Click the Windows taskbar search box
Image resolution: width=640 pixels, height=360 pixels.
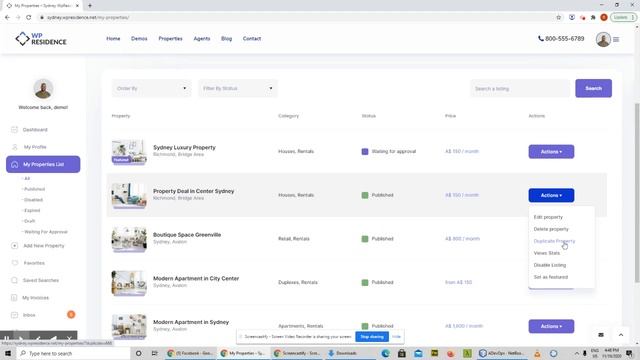[x=74, y=353]
